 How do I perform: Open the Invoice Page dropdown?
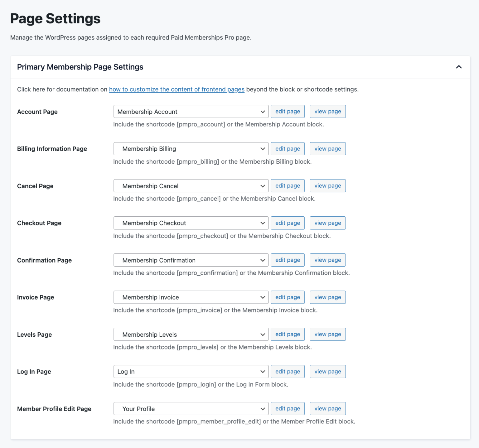(x=191, y=297)
